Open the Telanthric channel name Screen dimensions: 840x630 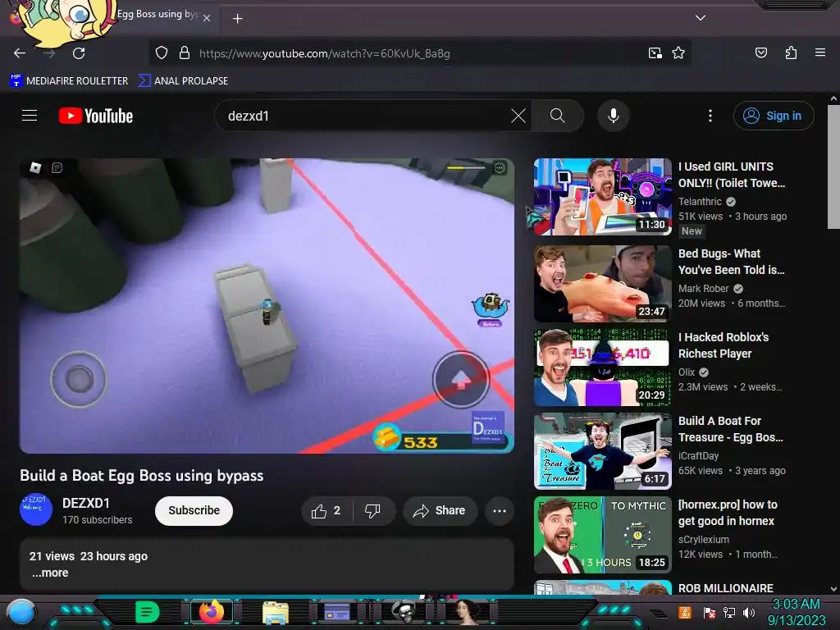coord(701,202)
